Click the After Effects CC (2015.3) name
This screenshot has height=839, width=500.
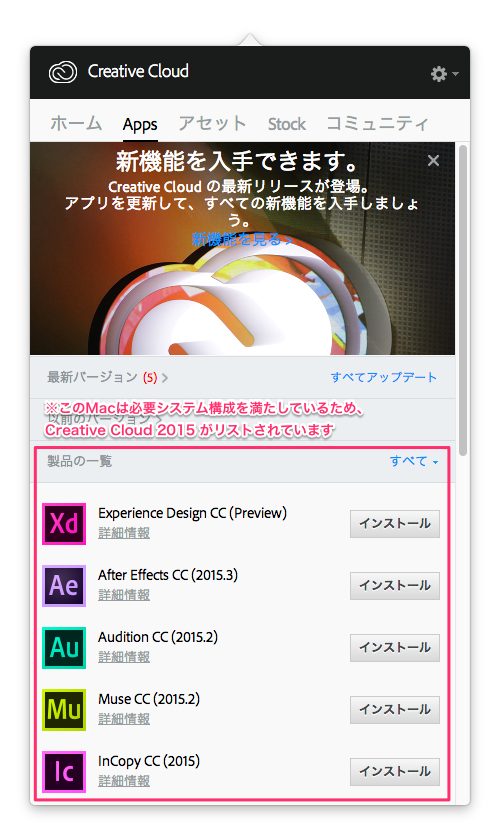[168, 575]
